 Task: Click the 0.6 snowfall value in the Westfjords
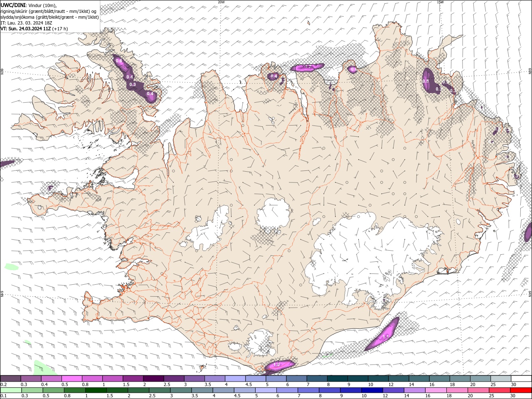click(x=119, y=61)
